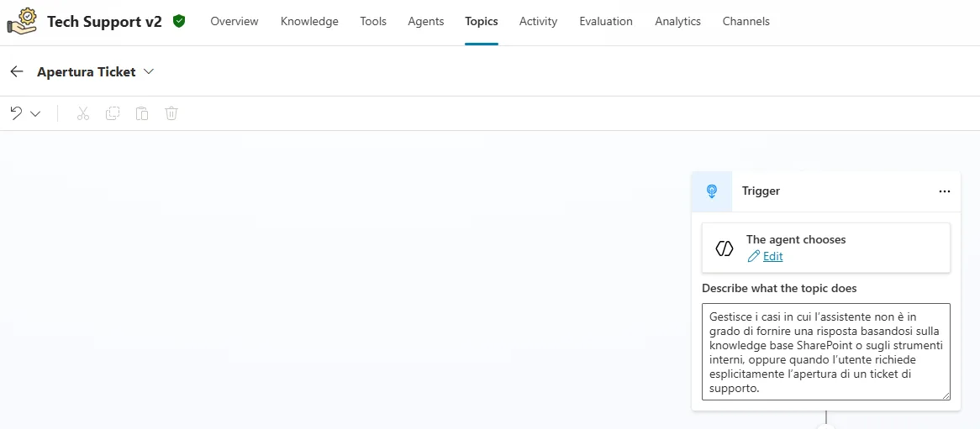Click the back arrow next to Apertura Ticket
Screen dimensions: 980x429
point(17,72)
